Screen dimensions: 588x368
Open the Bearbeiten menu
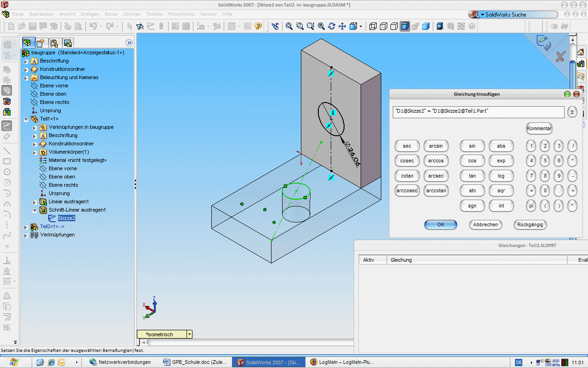tap(42, 14)
